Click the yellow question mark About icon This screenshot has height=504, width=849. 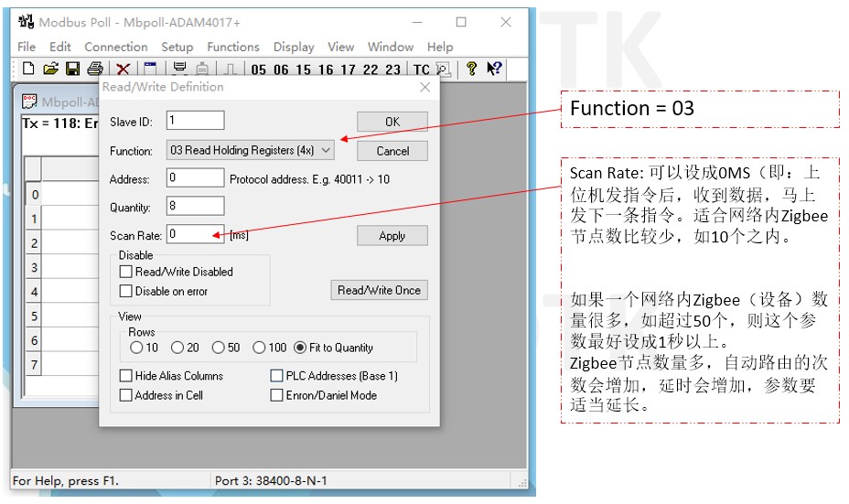(471, 69)
